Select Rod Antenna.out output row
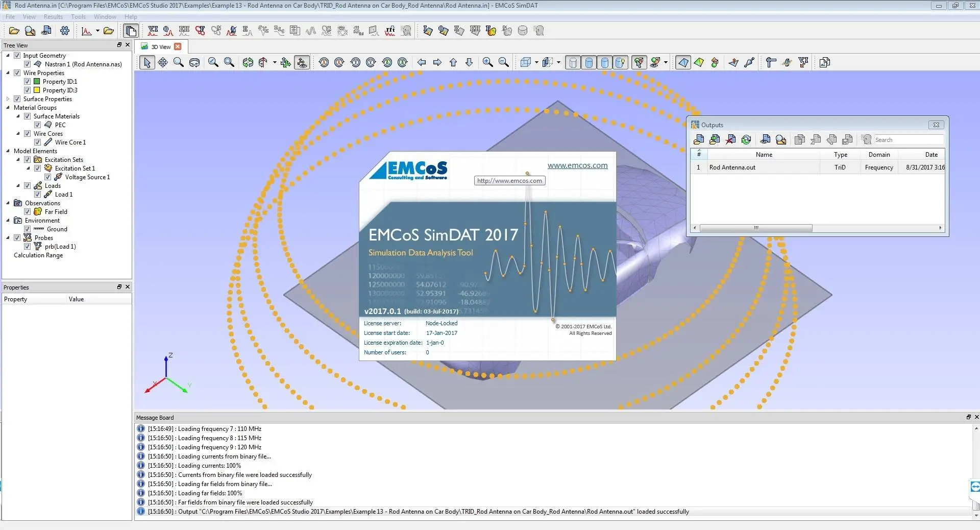 click(818, 167)
